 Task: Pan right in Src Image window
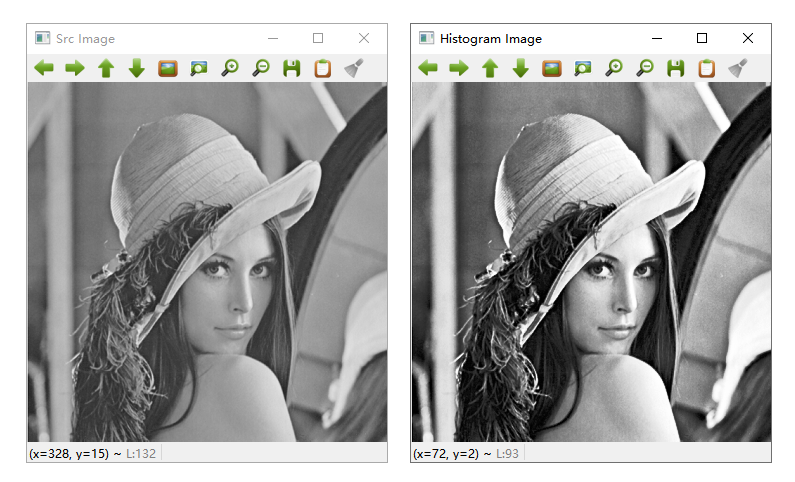coord(75,68)
